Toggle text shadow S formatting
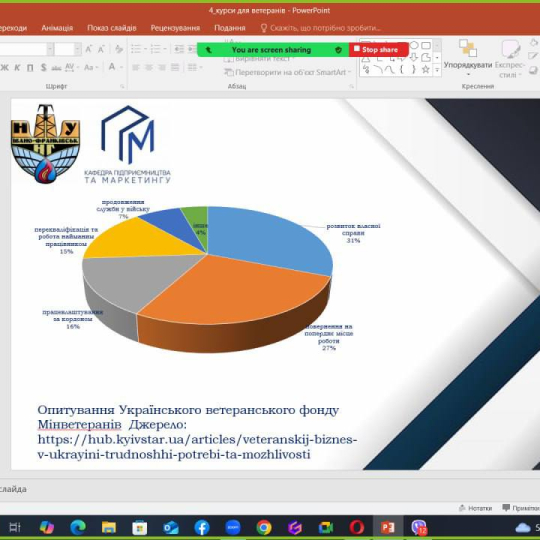This screenshot has height=540, width=540. 43,68
